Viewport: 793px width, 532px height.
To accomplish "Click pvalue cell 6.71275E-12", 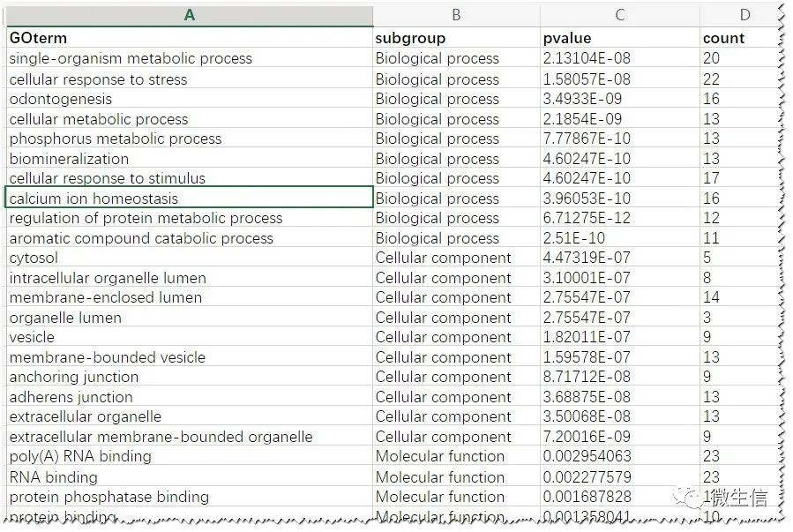I will (x=619, y=218).
